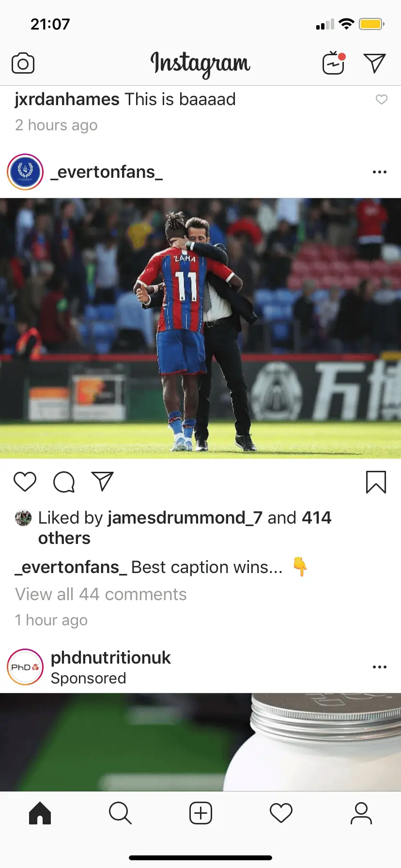Open options menu for phdnutritionuk ad

(x=380, y=667)
